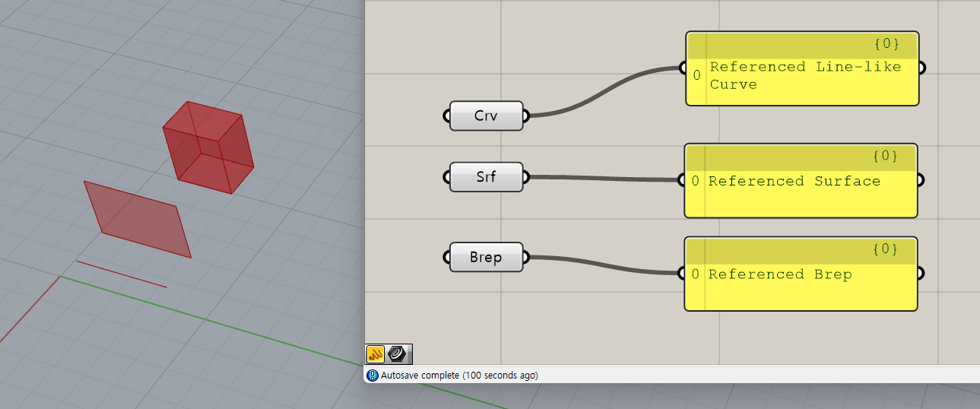
Task: Click the output grip of Crv parameter
Action: click(x=525, y=116)
